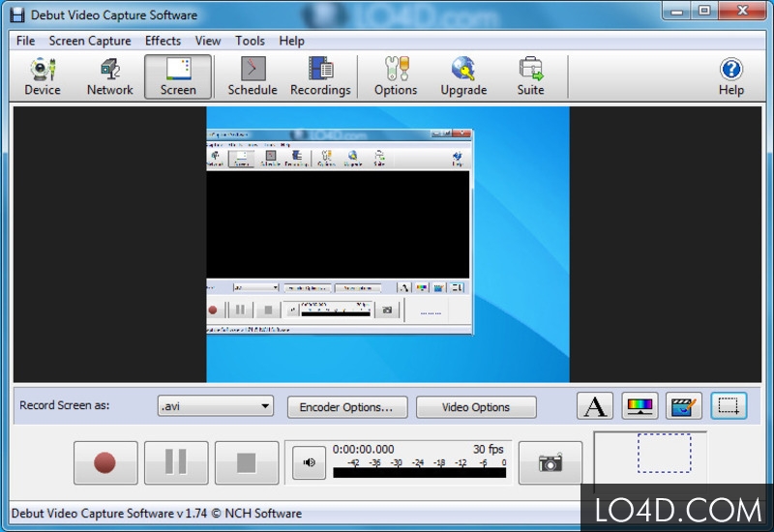
Task: Open the Recordings list
Action: click(320, 76)
